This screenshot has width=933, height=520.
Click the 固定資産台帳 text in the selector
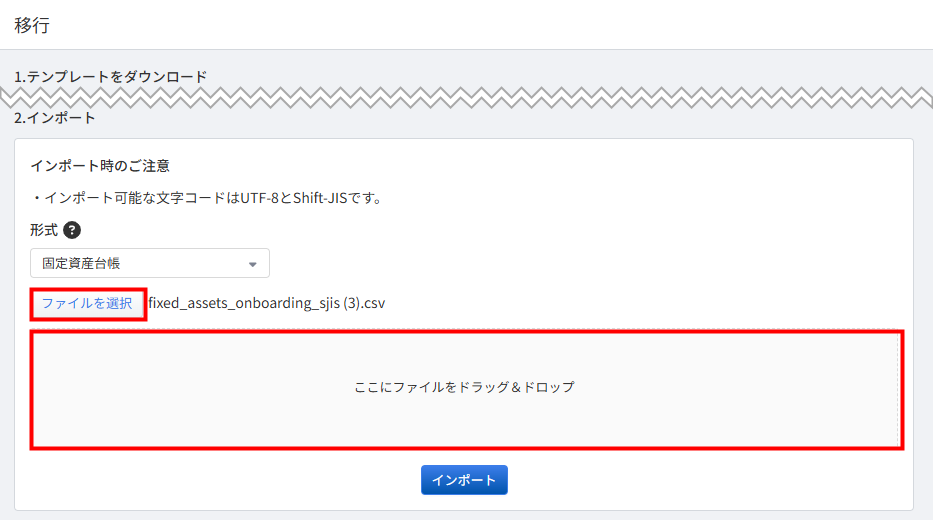coord(82,263)
